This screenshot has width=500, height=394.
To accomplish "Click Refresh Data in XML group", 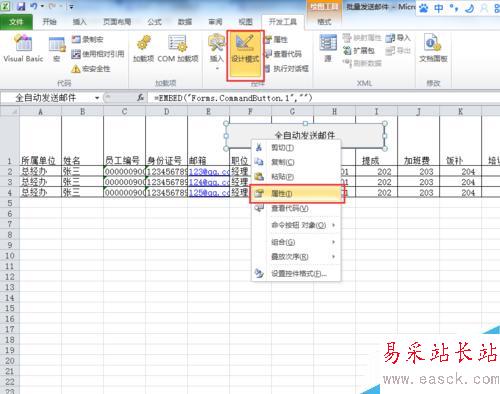I will 362,63.
